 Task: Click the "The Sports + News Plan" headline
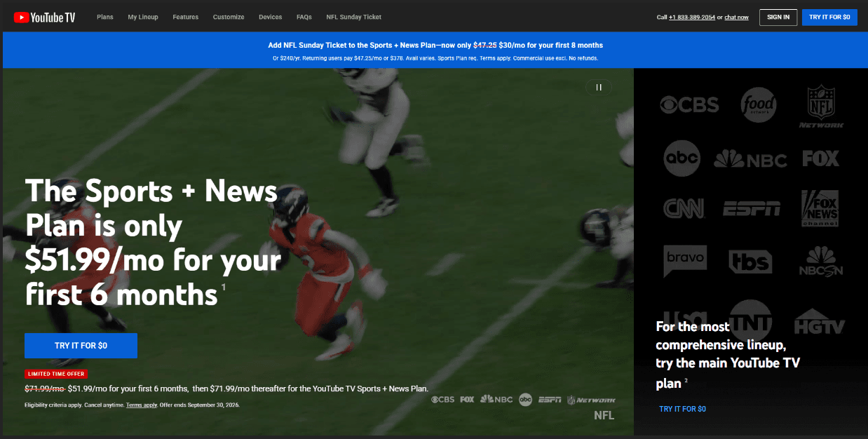point(153,243)
